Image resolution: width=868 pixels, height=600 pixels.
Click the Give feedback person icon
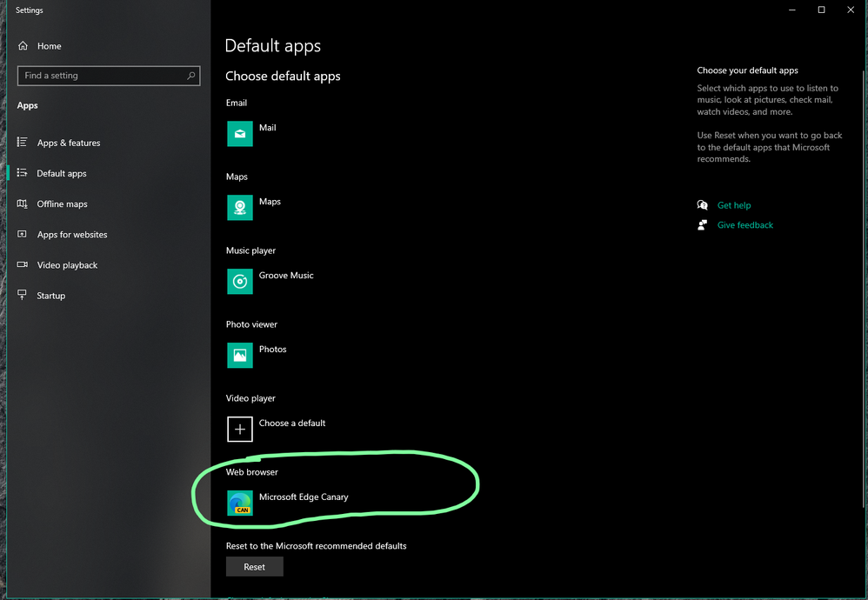(x=703, y=224)
